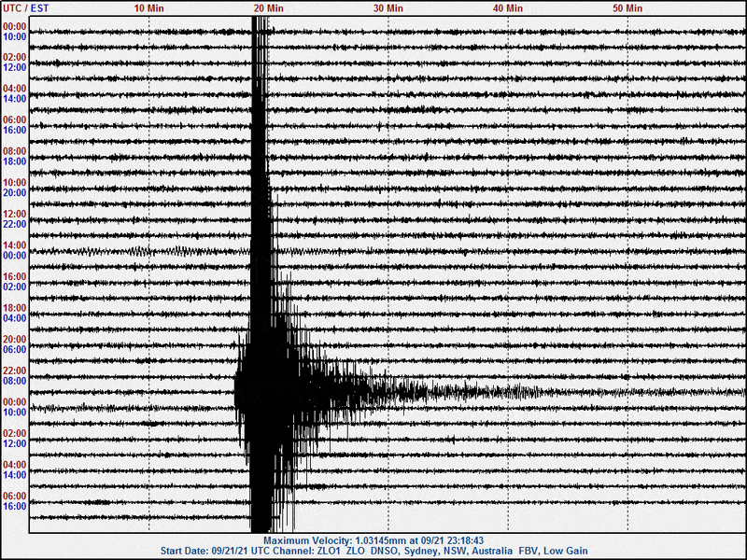747x560 pixels.
Task: Click the red 08:00 UTC time label
Action: click(x=15, y=151)
